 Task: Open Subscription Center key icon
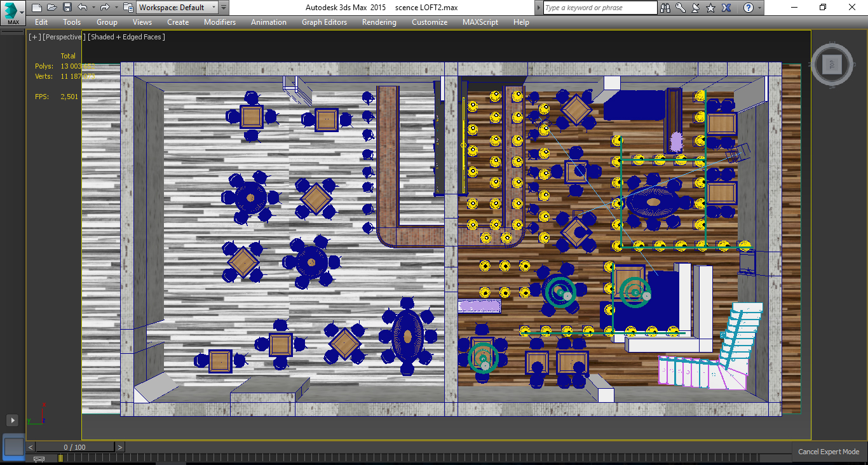681,8
